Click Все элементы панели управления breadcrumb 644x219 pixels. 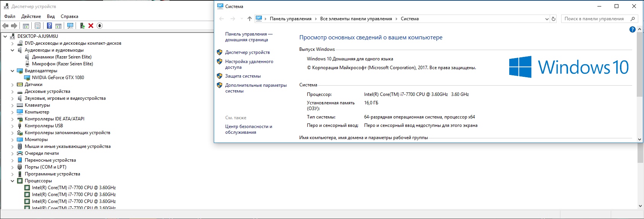(x=356, y=19)
